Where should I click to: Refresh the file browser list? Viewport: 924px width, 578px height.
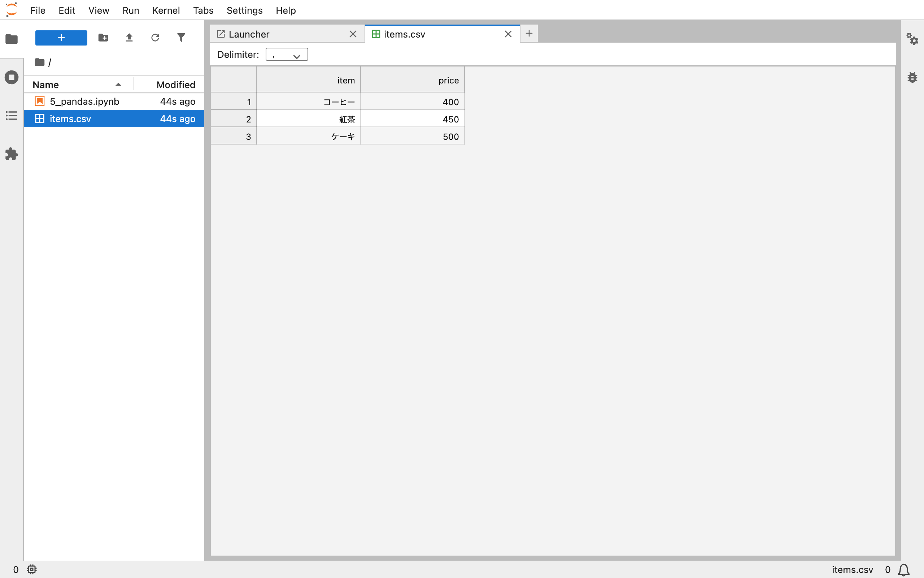pos(155,38)
